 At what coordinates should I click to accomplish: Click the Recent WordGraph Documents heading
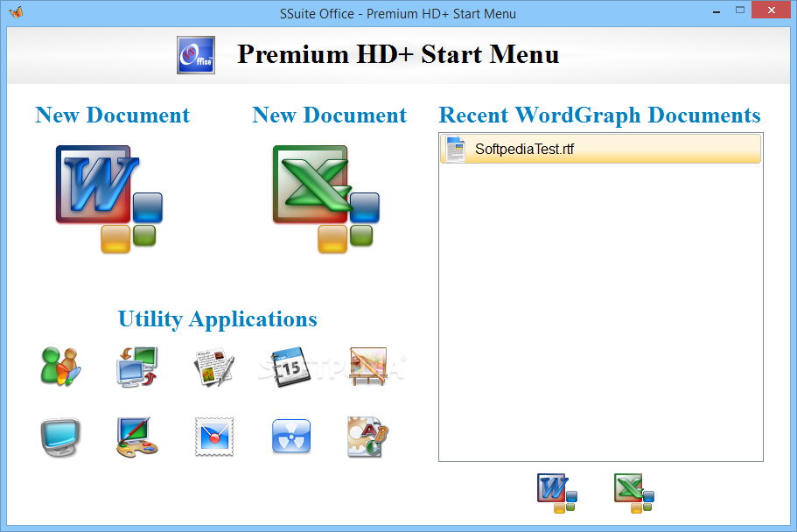coord(600,115)
